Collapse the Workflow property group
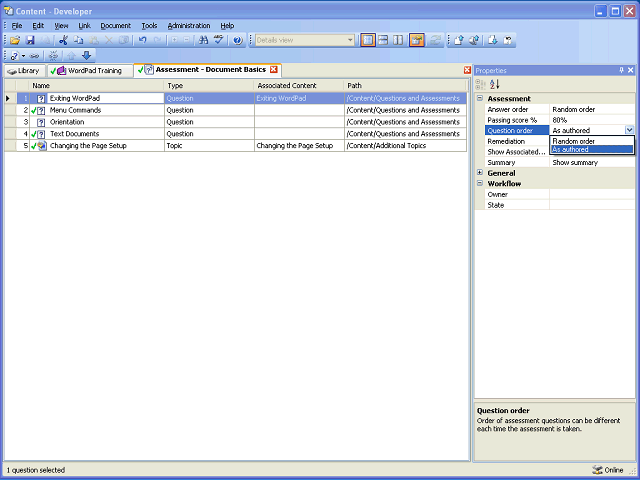640x480 pixels. [480, 184]
